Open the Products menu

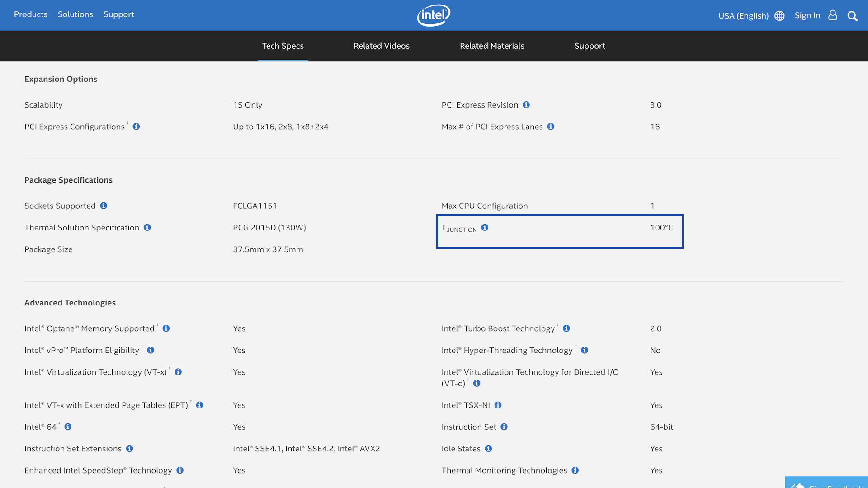click(x=31, y=14)
